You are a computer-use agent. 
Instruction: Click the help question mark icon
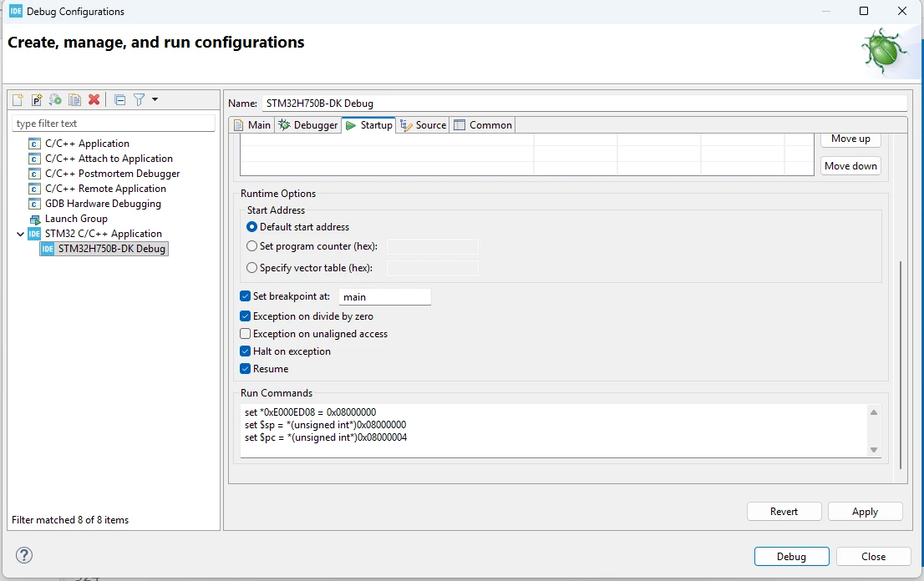click(x=24, y=555)
